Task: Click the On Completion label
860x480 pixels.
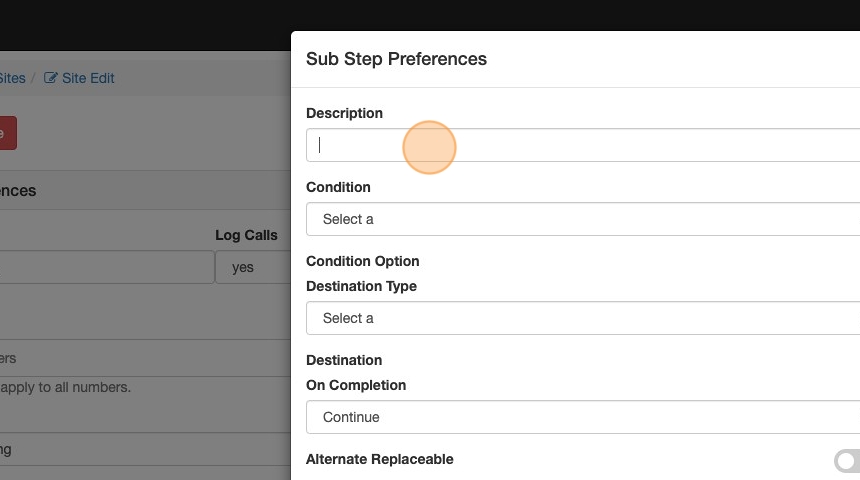Action: pyautogui.click(x=356, y=385)
